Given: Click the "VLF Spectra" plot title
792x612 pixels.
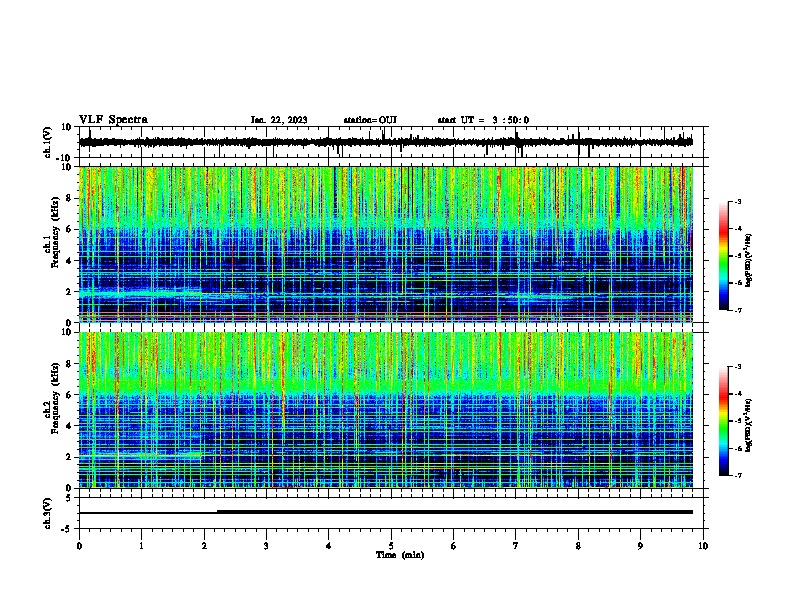Looking at the screenshot, I should pyautogui.click(x=113, y=120).
